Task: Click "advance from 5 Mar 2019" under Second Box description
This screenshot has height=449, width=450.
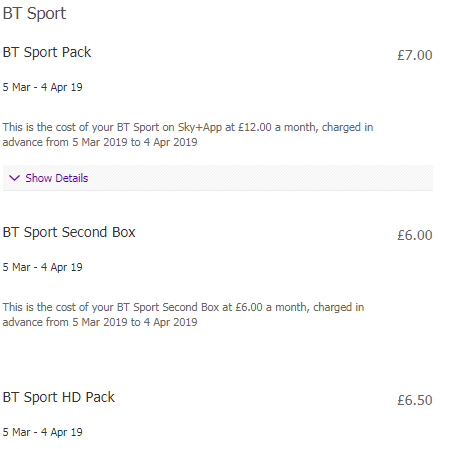Action: tap(65, 322)
